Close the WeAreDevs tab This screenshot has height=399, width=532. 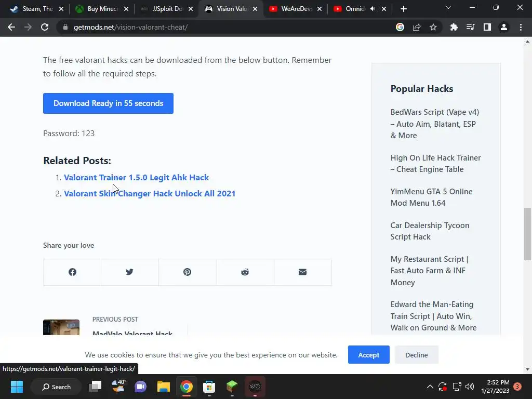point(320,9)
